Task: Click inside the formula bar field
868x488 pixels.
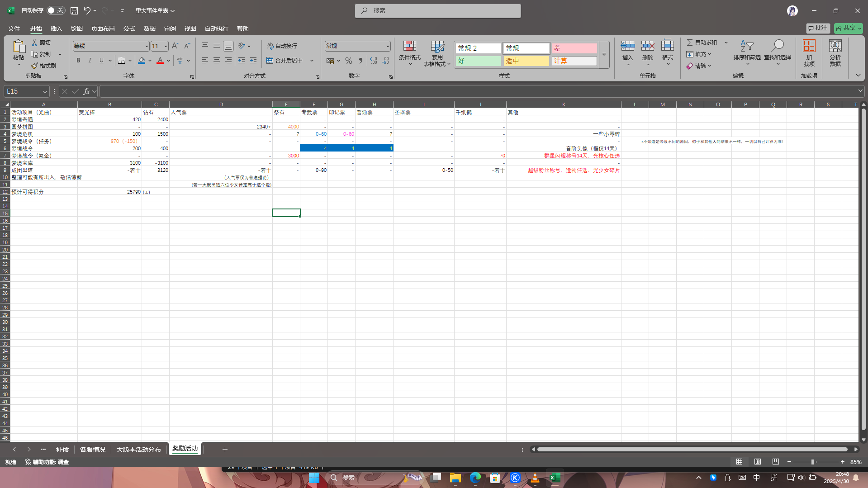Action: click(479, 91)
